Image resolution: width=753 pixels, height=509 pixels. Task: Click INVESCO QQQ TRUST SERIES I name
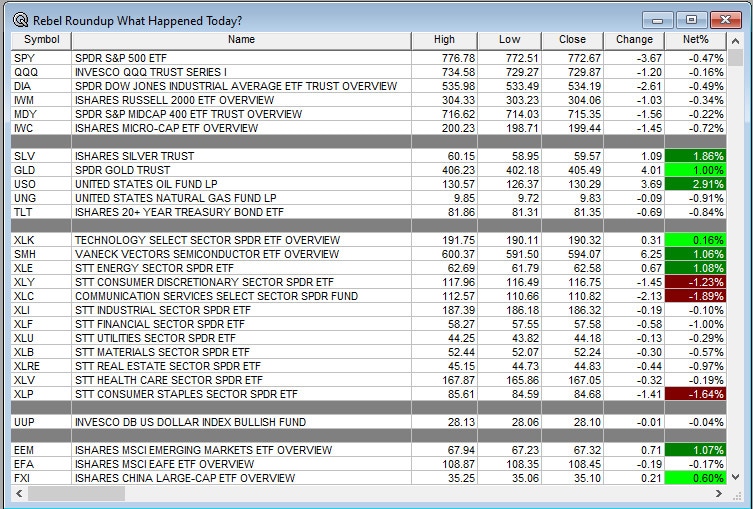tap(241, 72)
